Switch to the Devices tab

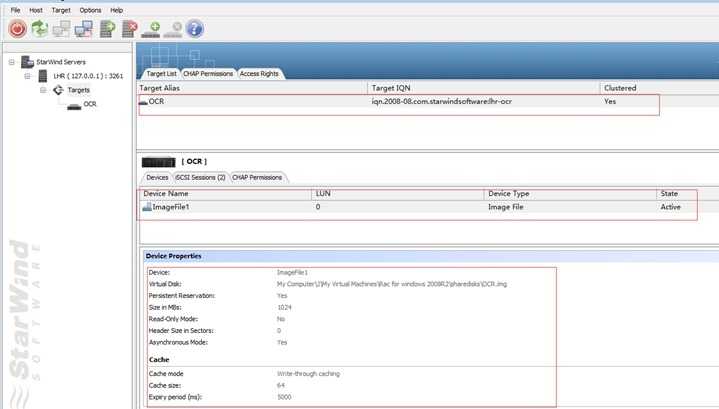pyautogui.click(x=157, y=177)
